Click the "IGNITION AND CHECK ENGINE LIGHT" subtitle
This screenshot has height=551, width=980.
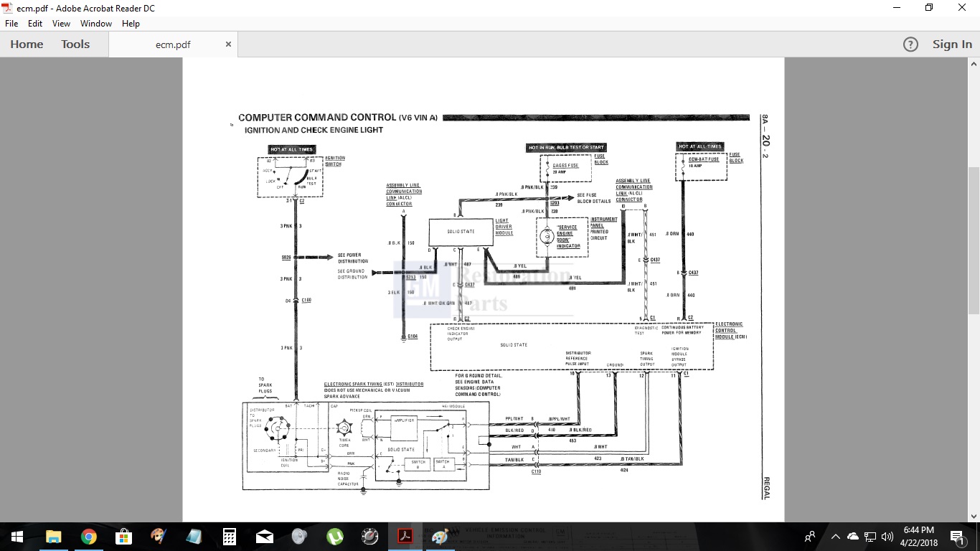[x=314, y=131]
